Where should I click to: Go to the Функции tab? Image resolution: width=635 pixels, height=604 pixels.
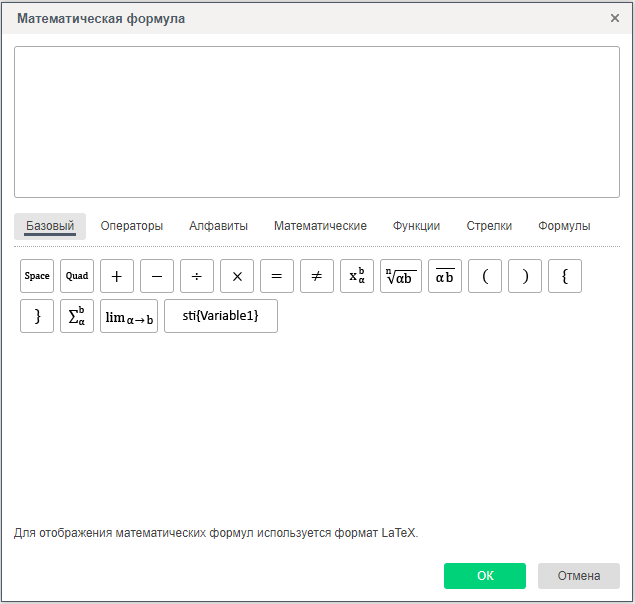416,226
